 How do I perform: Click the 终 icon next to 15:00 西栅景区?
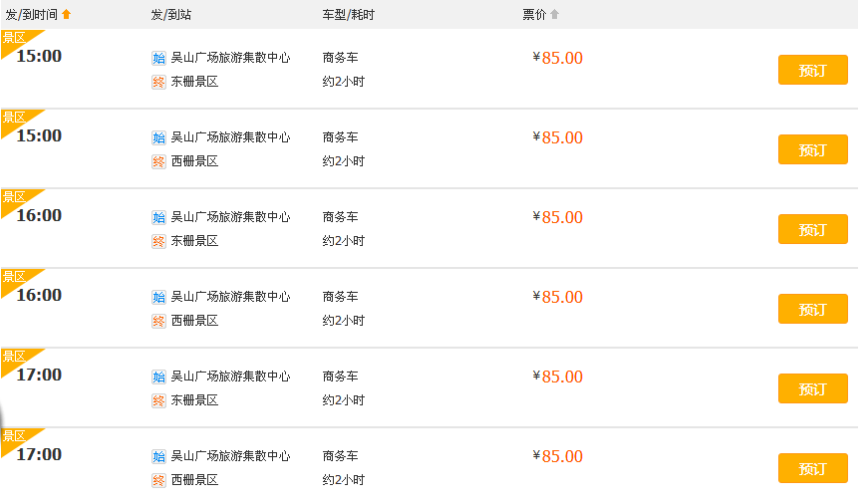tap(158, 161)
